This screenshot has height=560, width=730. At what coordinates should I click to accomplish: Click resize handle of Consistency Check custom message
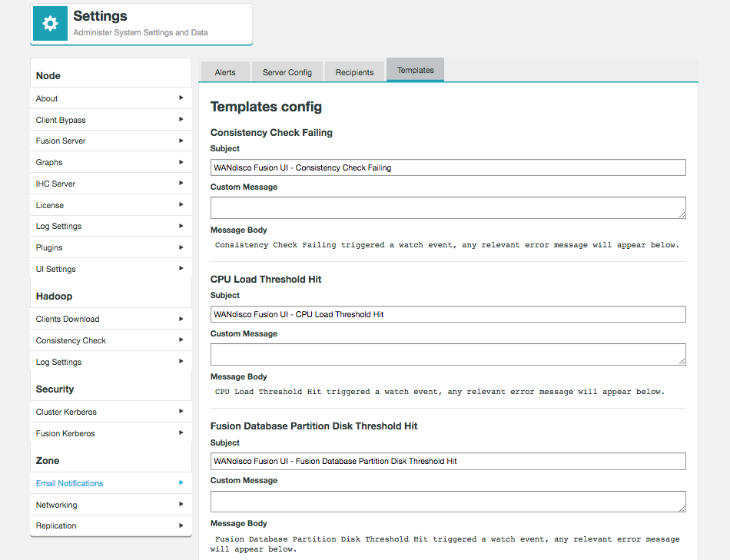[682, 214]
